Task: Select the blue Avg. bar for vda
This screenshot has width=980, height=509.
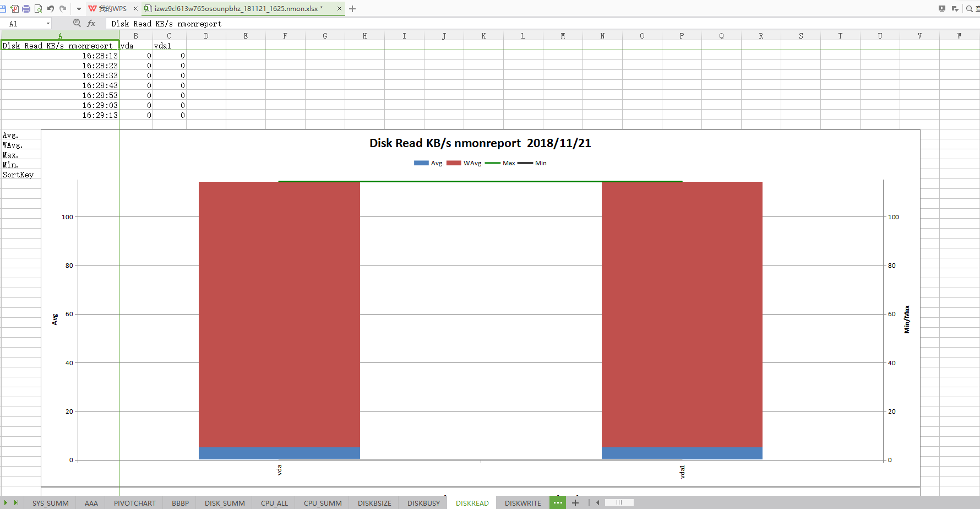Action: [279, 453]
